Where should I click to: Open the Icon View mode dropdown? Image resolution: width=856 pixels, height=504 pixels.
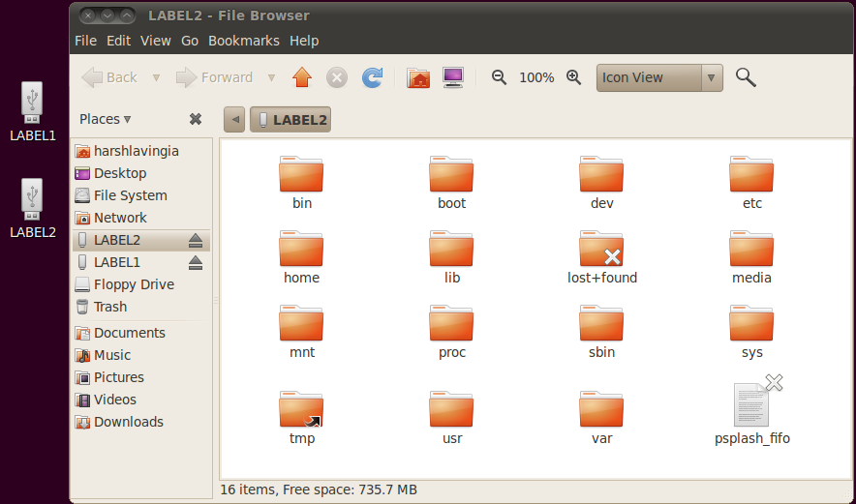(x=659, y=78)
